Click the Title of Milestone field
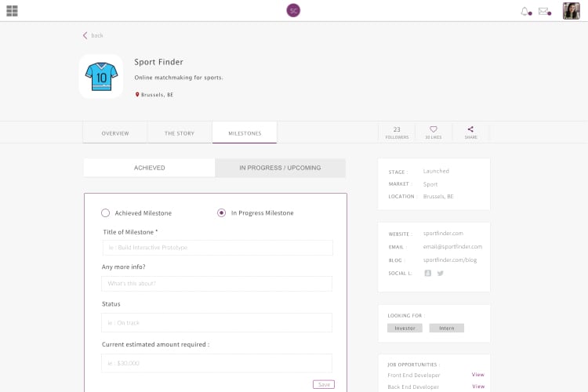Viewport: 588px width, 392px height. 217,248
